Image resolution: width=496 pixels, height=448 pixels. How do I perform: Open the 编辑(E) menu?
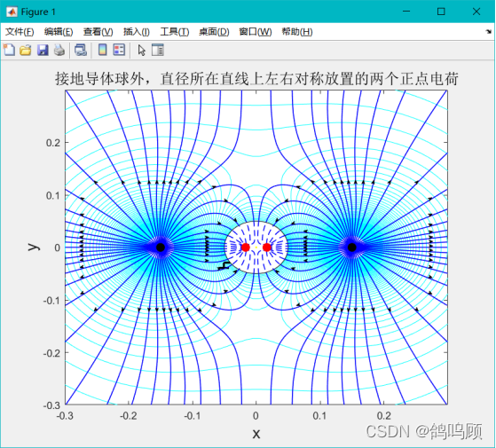(x=59, y=32)
